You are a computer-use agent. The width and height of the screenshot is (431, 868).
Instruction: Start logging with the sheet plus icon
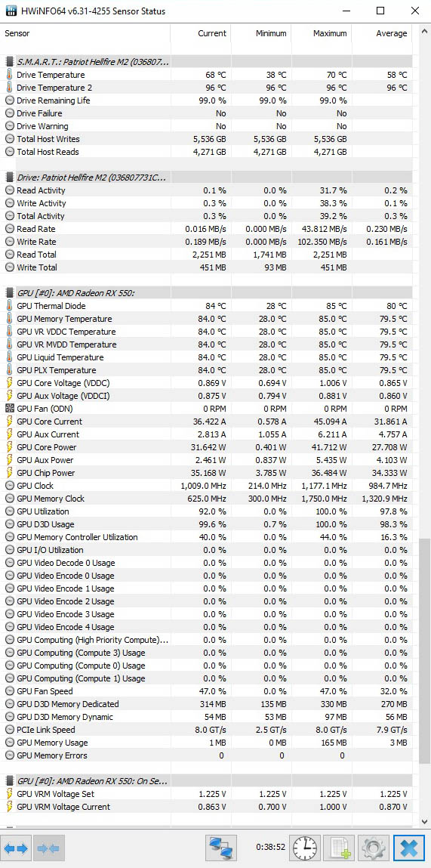pos(339,848)
